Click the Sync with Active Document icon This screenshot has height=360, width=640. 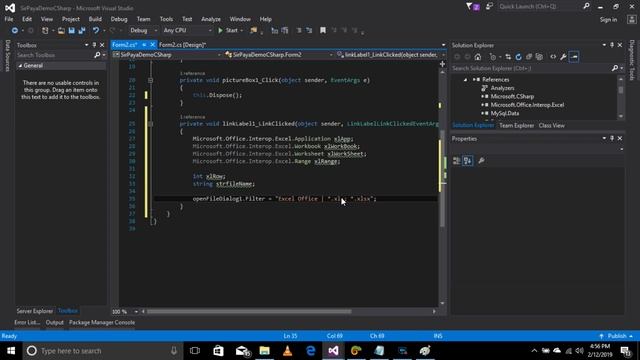(508, 57)
